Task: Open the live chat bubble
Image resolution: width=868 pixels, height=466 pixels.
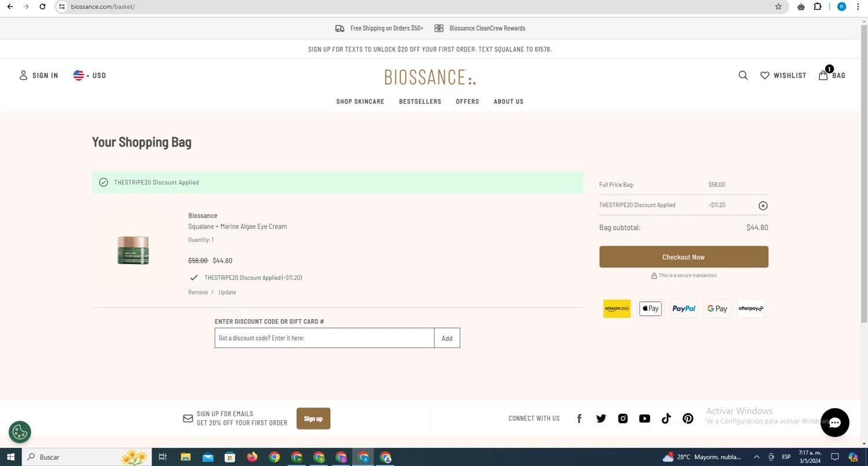Action: point(834,423)
